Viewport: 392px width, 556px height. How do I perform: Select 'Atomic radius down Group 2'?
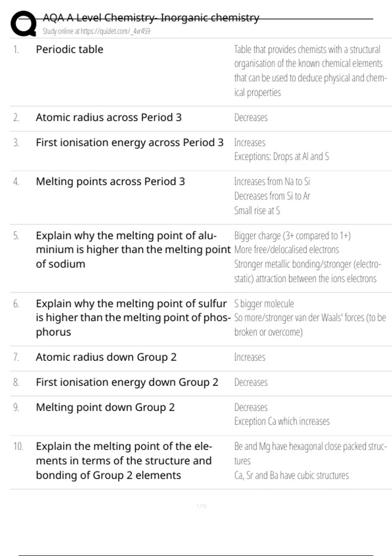pyautogui.click(x=106, y=357)
